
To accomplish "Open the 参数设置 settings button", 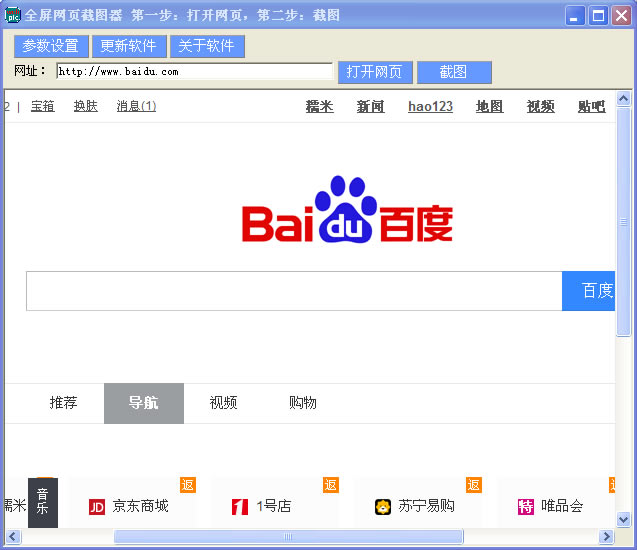I will click(x=51, y=46).
